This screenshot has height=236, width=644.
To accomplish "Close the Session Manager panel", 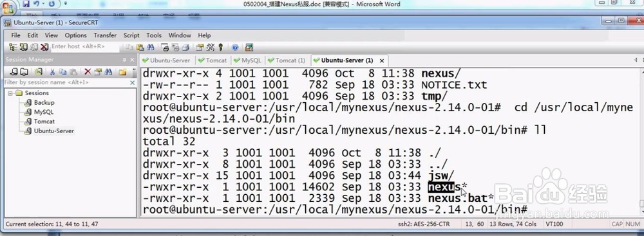I will [132, 60].
